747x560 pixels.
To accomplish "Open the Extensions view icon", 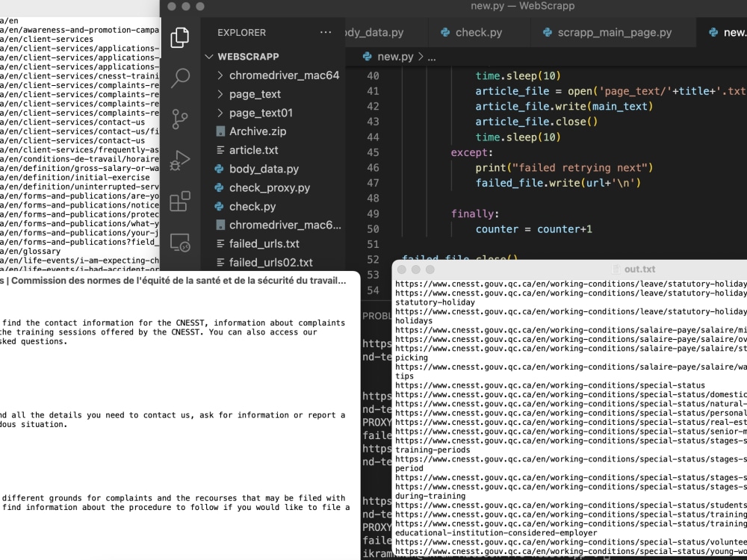I will tap(180, 202).
